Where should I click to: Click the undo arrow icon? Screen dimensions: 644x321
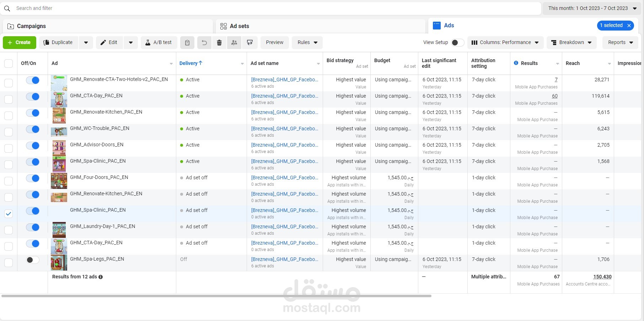204,43
